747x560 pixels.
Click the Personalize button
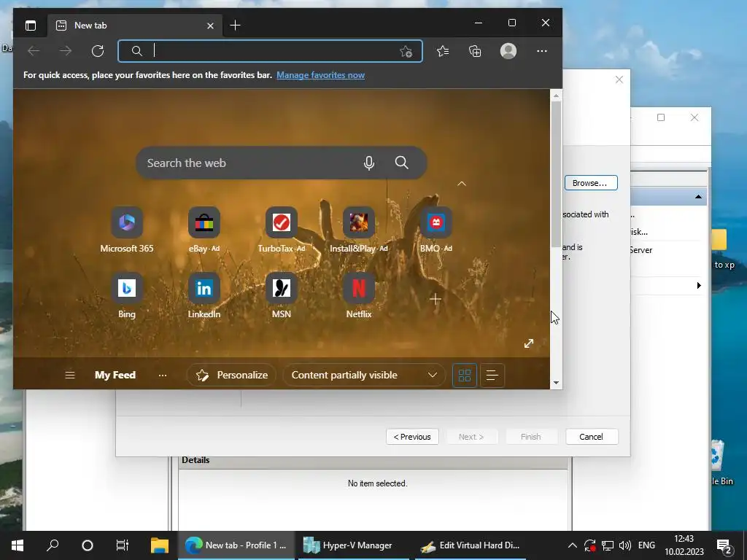click(x=231, y=376)
